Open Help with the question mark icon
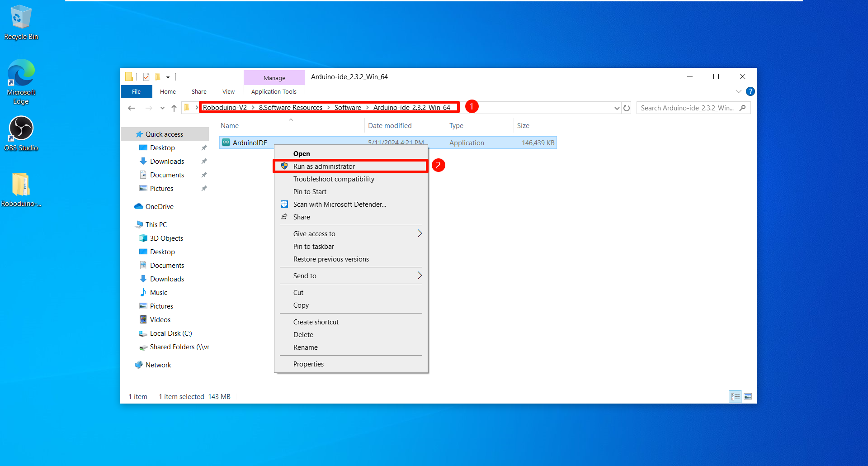 (x=750, y=91)
